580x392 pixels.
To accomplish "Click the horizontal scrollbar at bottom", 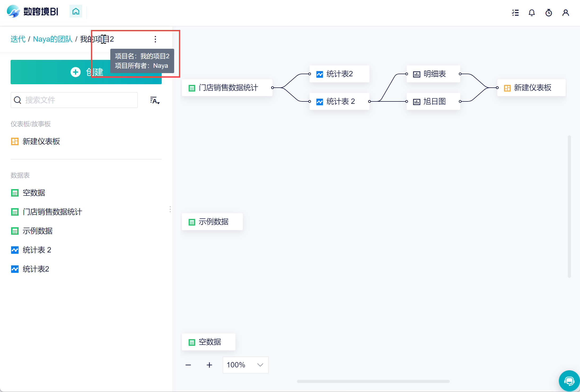I will [373, 381].
